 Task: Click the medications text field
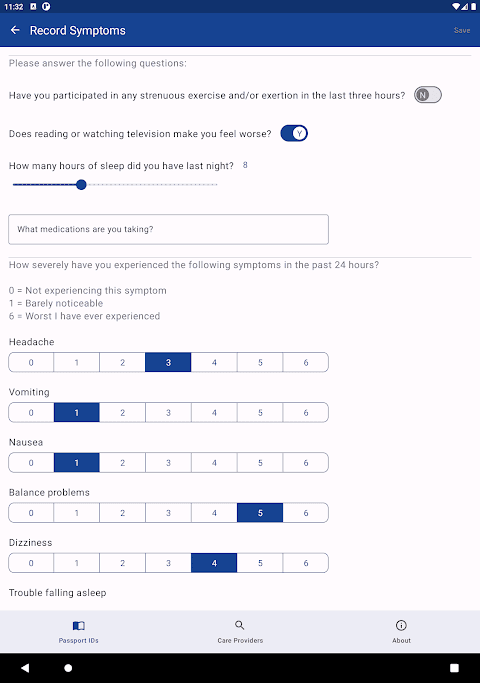(169, 229)
